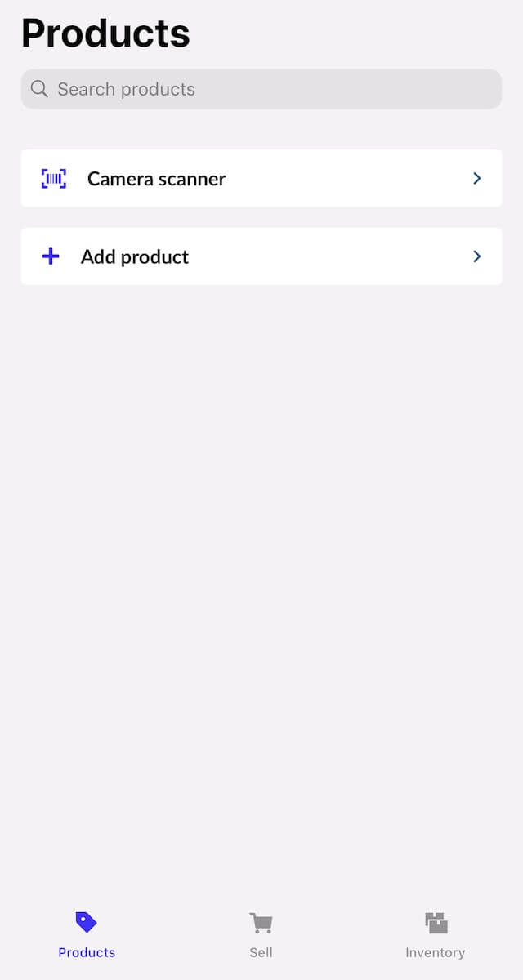The image size is (523, 980).
Task: Select the Products tab
Action: (x=86, y=933)
